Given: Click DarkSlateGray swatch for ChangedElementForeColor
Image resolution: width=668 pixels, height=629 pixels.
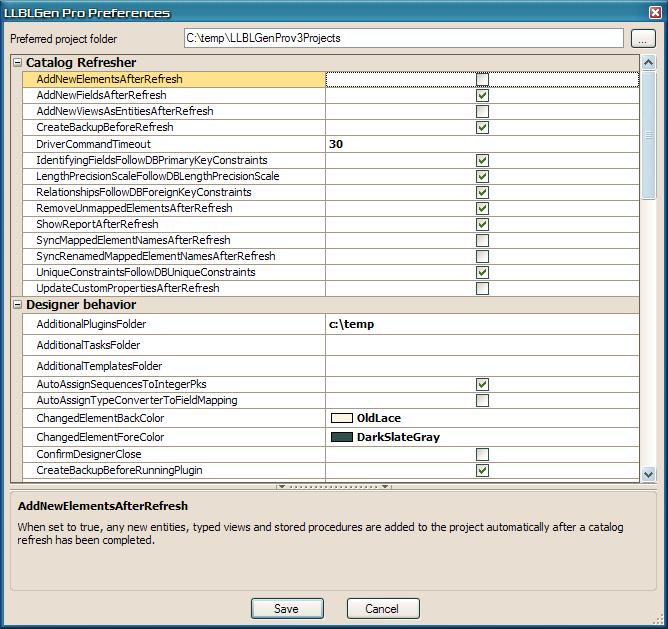Looking at the screenshot, I should pyautogui.click(x=342, y=437).
